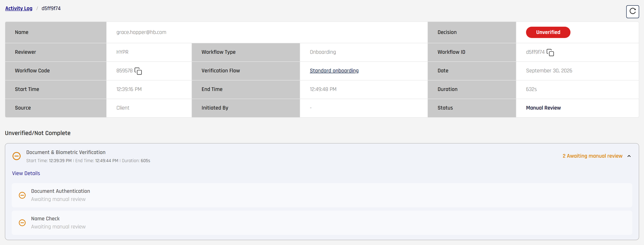
Task: Select the Document Authentication row
Action: coord(322,195)
